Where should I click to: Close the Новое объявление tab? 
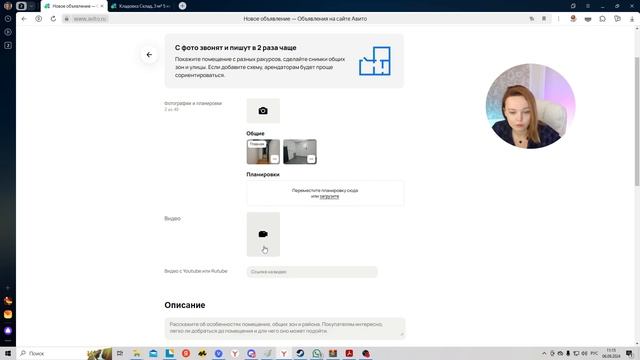point(102,6)
